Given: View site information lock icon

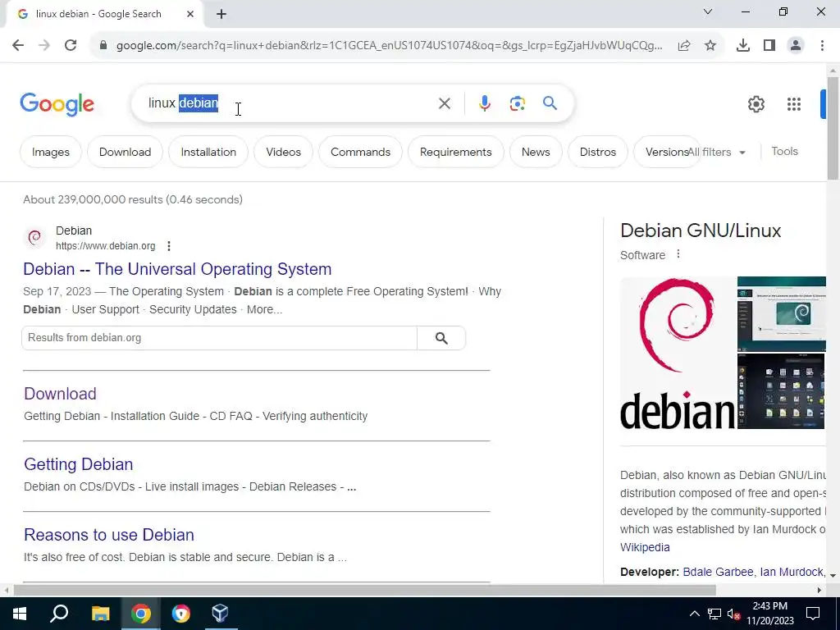Looking at the screenshot, I should [103, 46].
